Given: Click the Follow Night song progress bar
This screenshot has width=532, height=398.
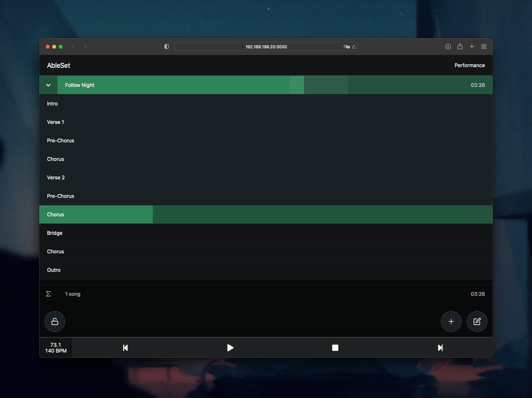Looking at the screenshot, I should click(260, 85).
